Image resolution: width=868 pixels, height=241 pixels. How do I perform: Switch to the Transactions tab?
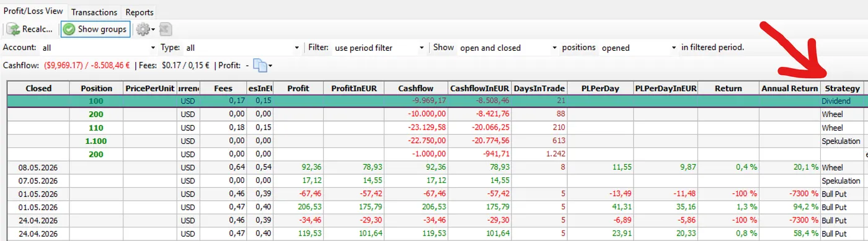94,12
